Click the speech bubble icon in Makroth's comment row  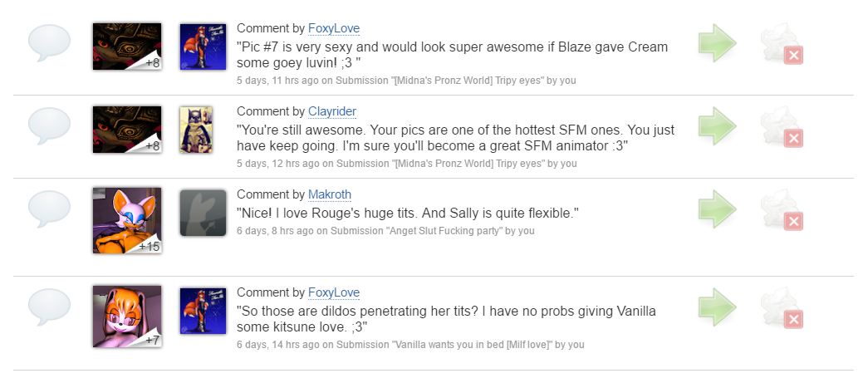[50, 209]
